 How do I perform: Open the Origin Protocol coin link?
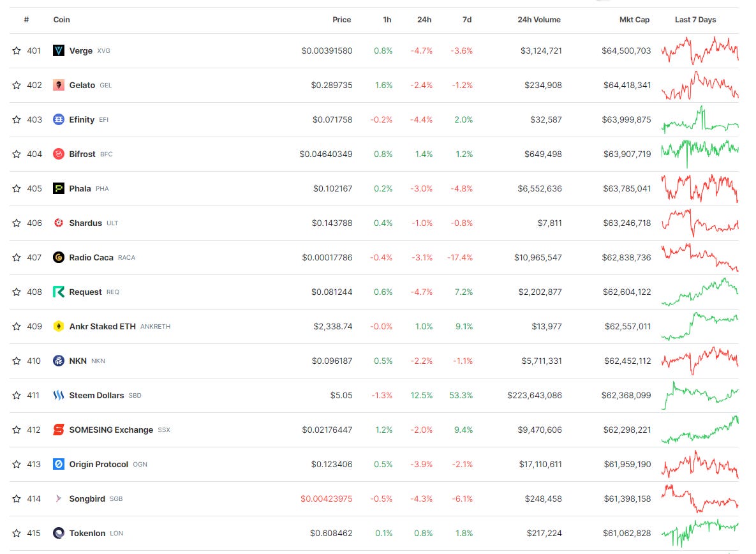tap(99, 464)
